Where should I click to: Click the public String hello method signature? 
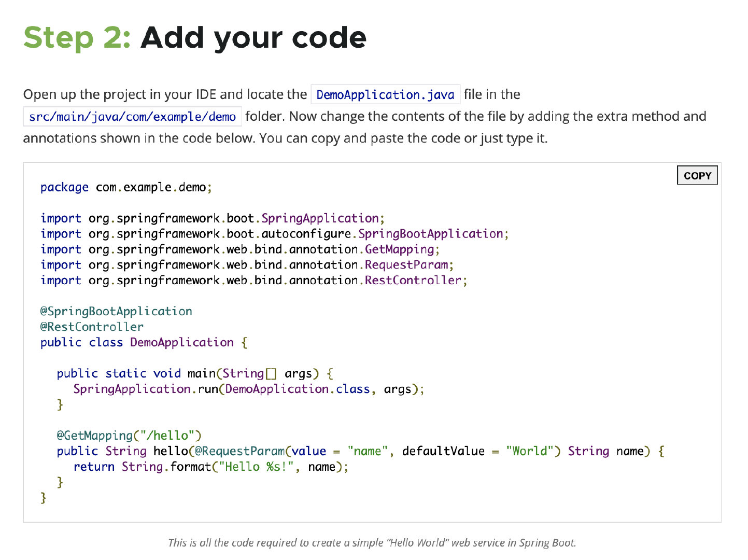[x=360, y=451]
